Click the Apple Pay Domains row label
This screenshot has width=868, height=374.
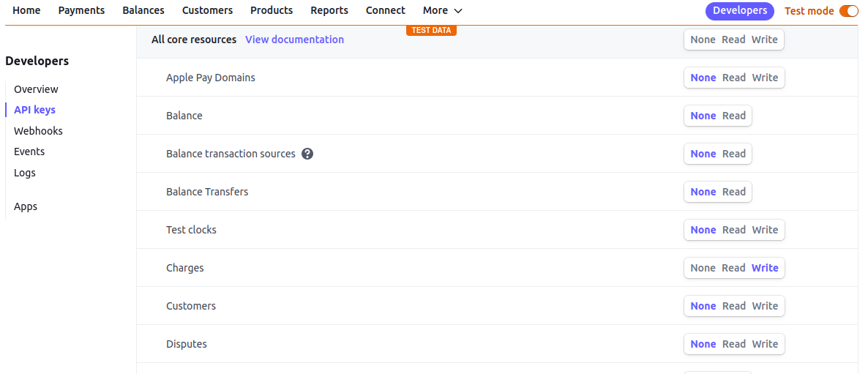tap(210, 78)
